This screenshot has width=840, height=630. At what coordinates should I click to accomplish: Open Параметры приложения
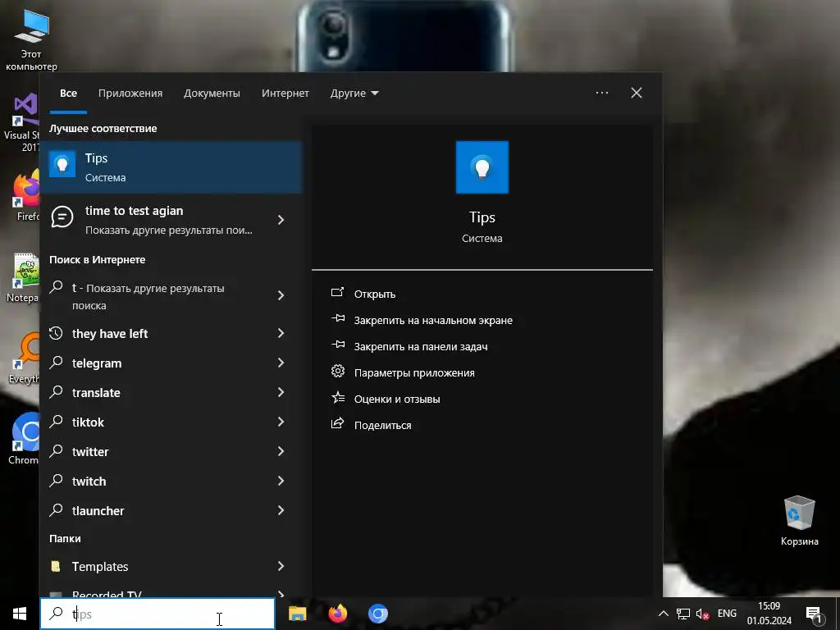414,373
